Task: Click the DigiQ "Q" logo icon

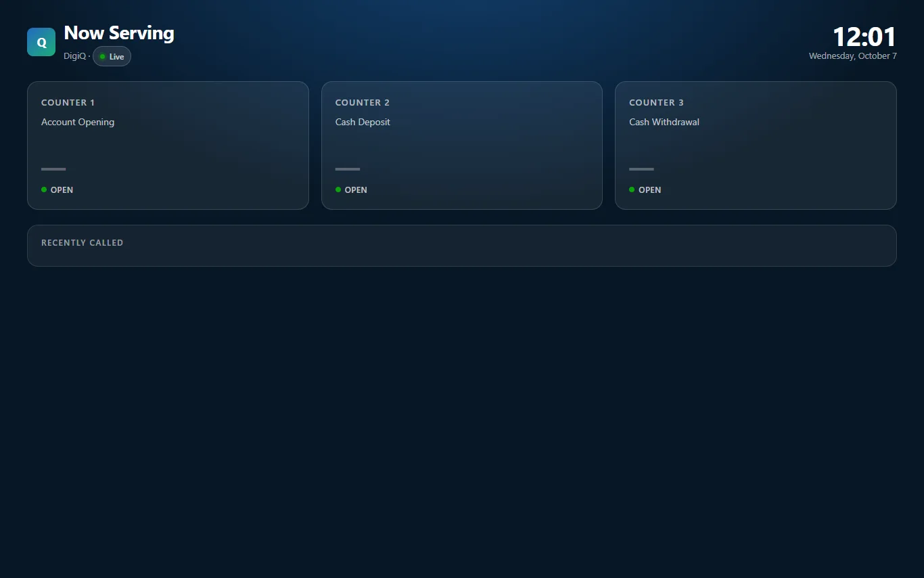Action: (x=41, y=42)
